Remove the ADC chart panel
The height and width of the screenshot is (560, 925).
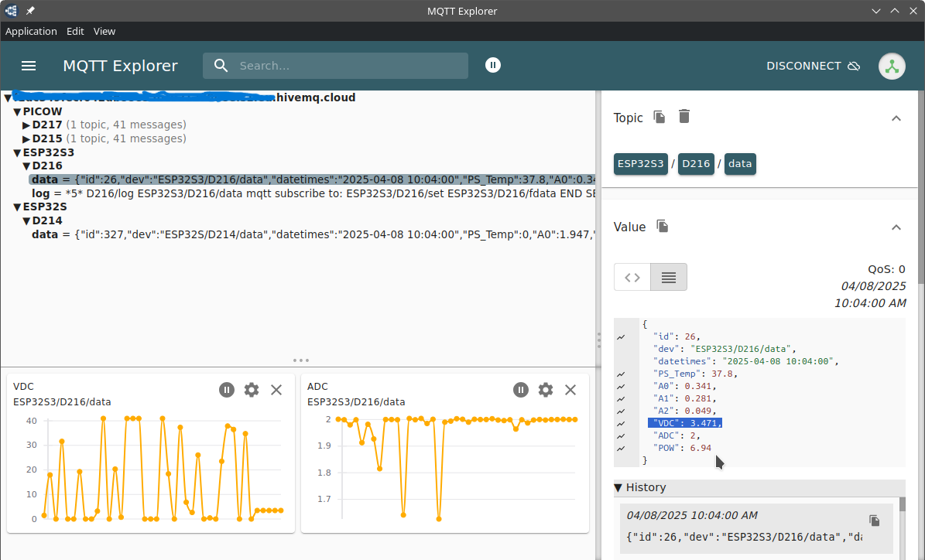(x=570, y=390)
